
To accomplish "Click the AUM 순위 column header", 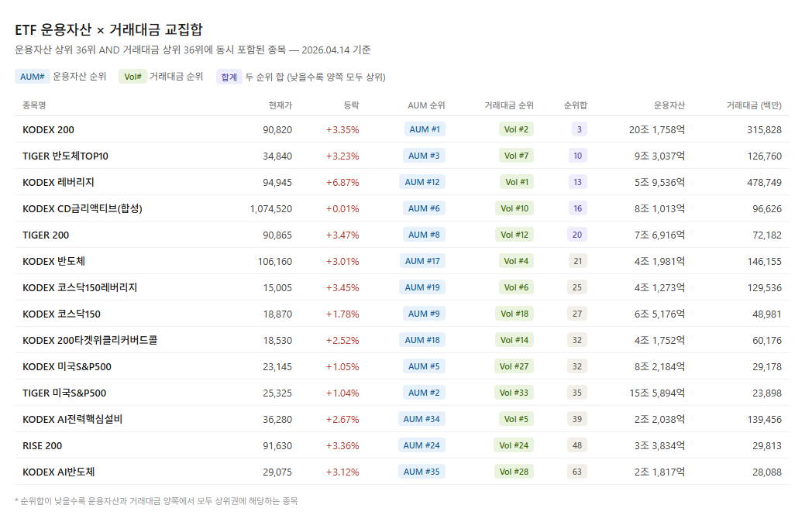I will point(426,105).
